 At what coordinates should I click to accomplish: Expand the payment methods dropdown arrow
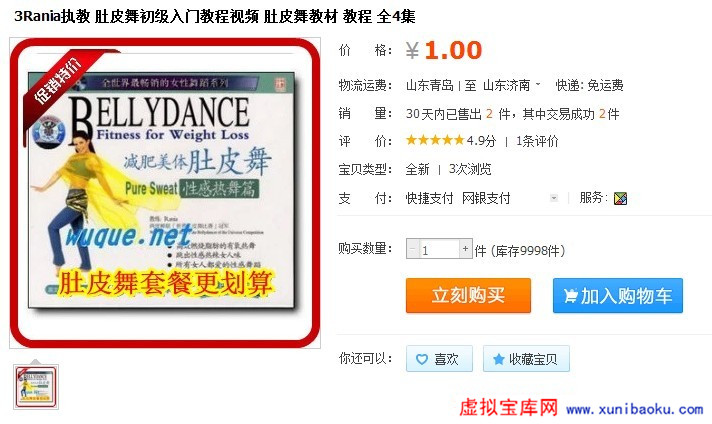click(x=553, y=198)
